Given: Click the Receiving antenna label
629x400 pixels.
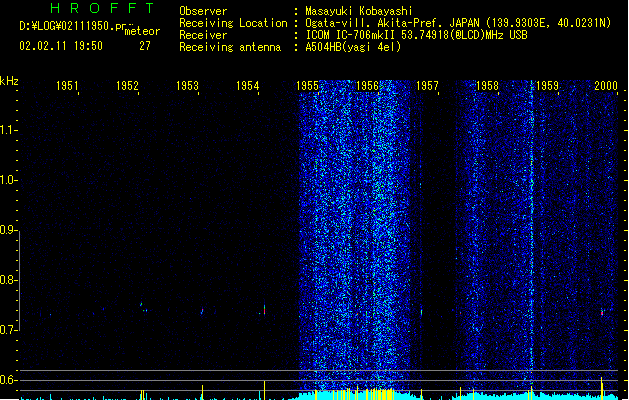Looking at the screenshot, I should [230, 47].
